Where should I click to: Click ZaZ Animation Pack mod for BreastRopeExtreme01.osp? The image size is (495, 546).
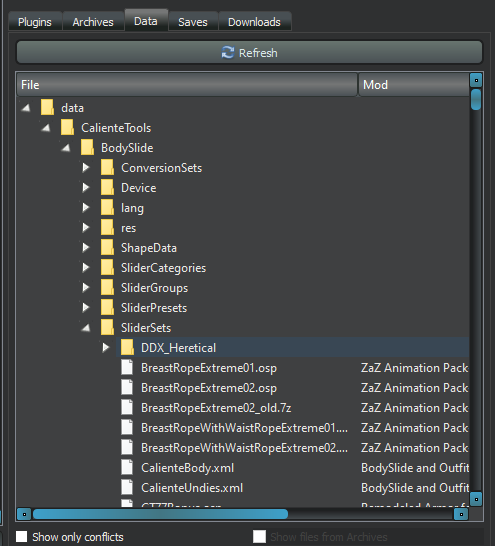tap(414, 368)
